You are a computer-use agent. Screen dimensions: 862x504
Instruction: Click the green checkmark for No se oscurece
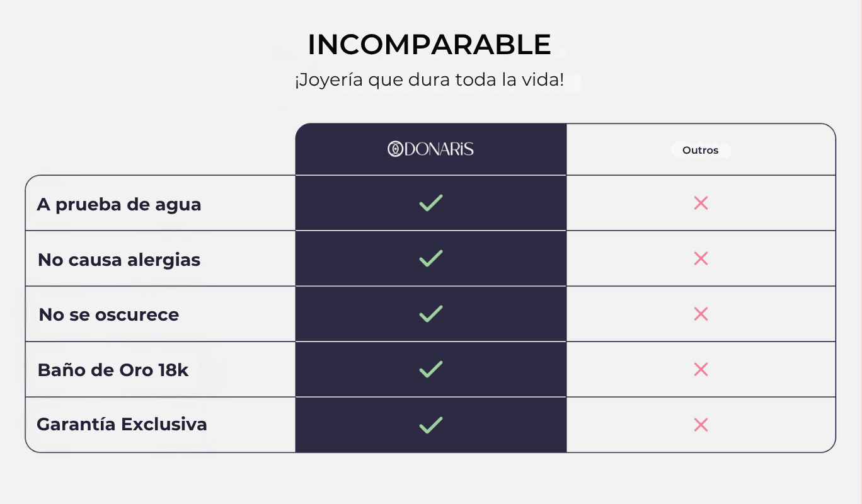coord(431,314)
